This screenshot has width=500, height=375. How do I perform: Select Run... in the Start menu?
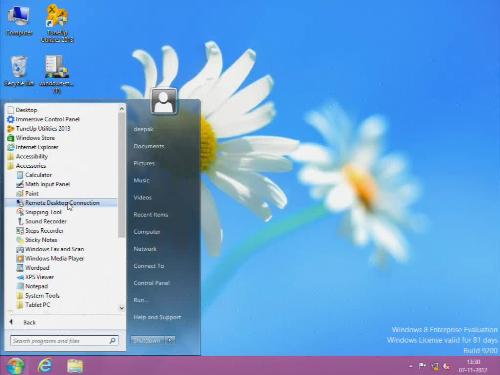[140, 300]
